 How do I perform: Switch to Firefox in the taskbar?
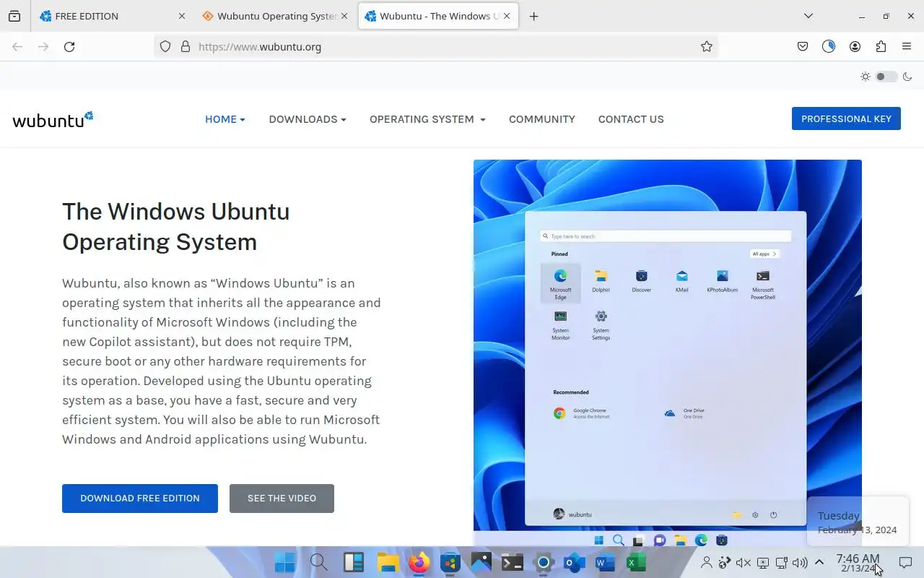click(419, 562)
